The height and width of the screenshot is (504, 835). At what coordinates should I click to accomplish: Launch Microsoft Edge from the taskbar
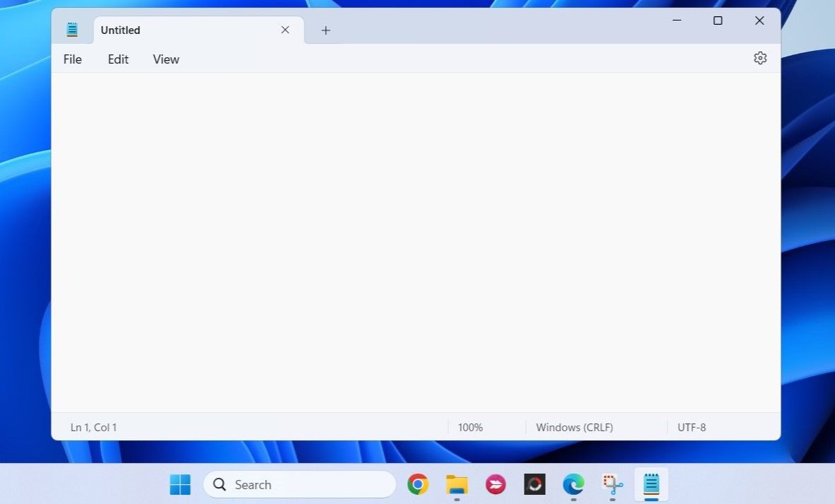tap(573, 484)
